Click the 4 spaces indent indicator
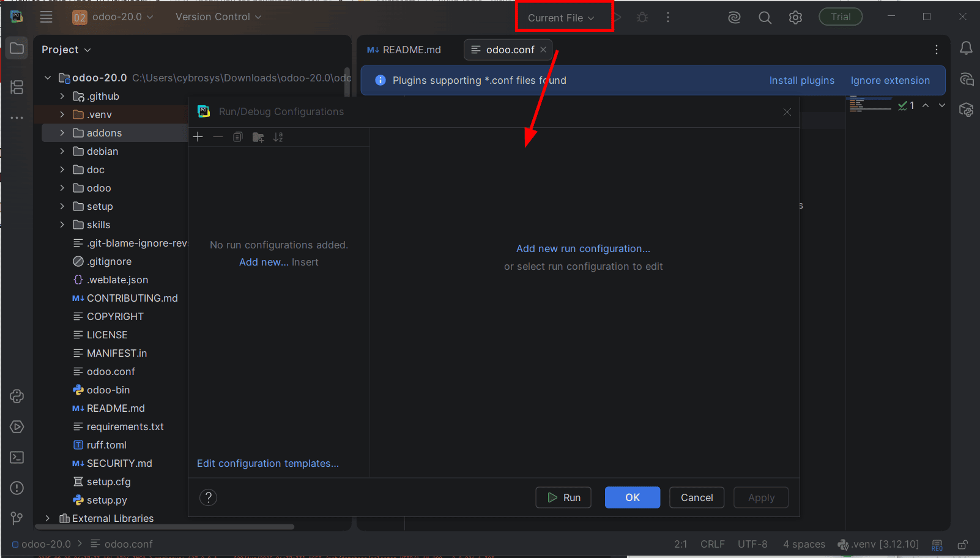The height and width of the screenshot is (558, 980). click(804, 544)
